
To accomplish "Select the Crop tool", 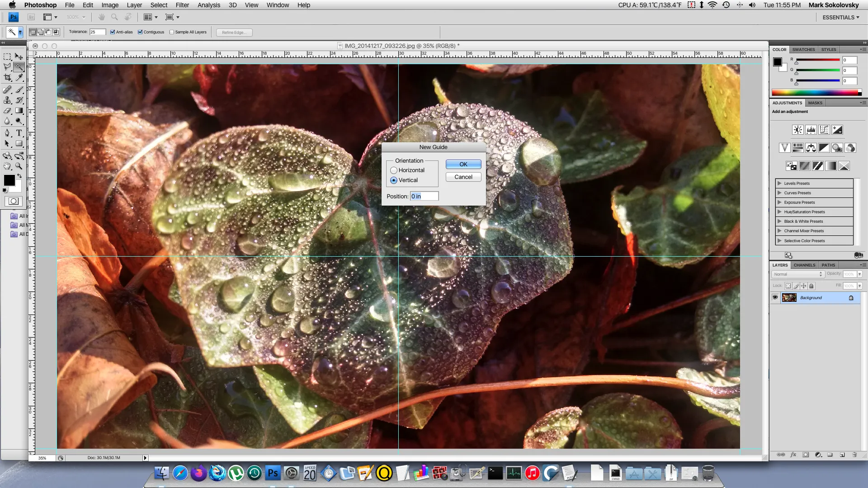I will (x=8, y=77).
